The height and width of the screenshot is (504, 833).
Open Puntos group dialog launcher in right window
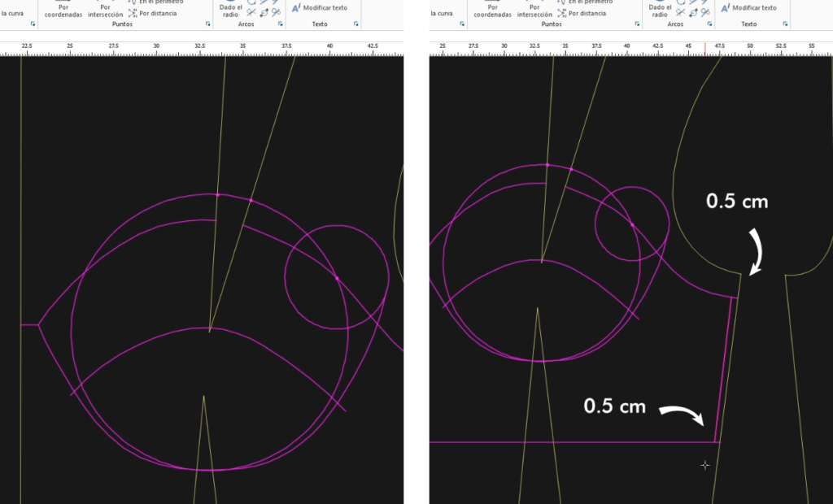pyautogui.click(x=637, y=24)
